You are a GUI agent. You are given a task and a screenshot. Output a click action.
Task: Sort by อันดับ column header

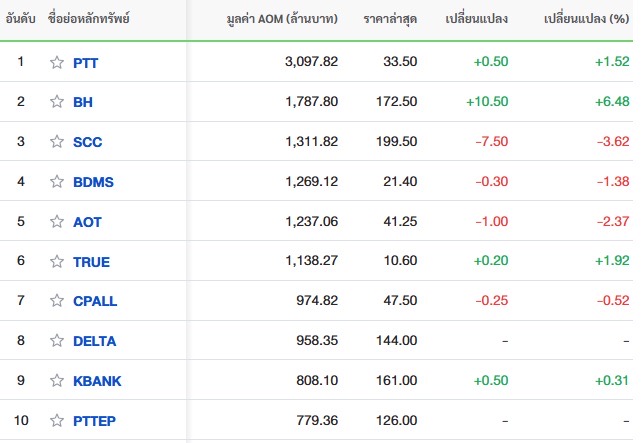click(x=20, y=19)
